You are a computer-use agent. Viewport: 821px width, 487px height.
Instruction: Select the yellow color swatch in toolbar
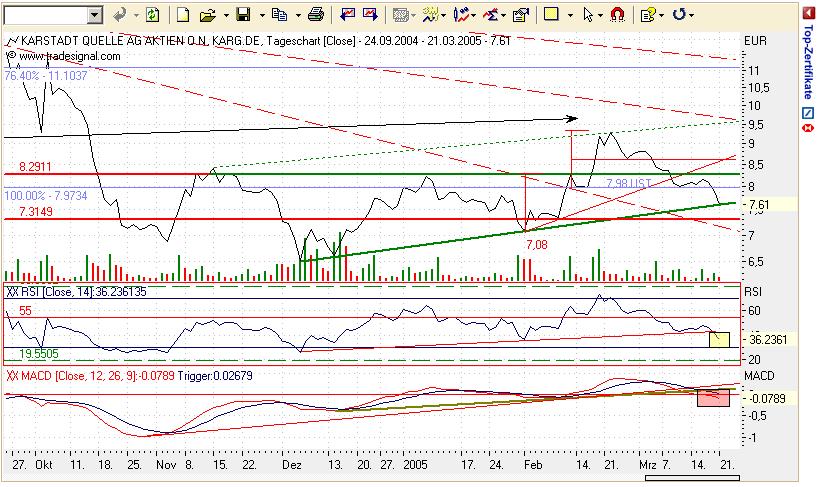551,14
